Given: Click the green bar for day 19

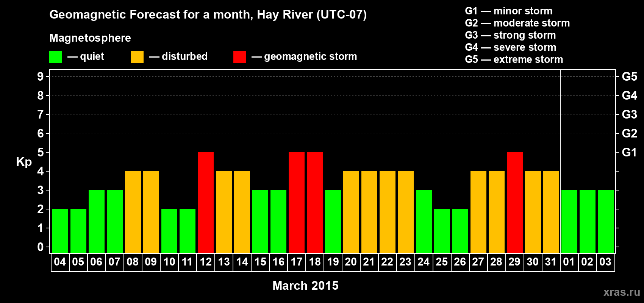Looking at the screenshot, I should tap(333, 221).
